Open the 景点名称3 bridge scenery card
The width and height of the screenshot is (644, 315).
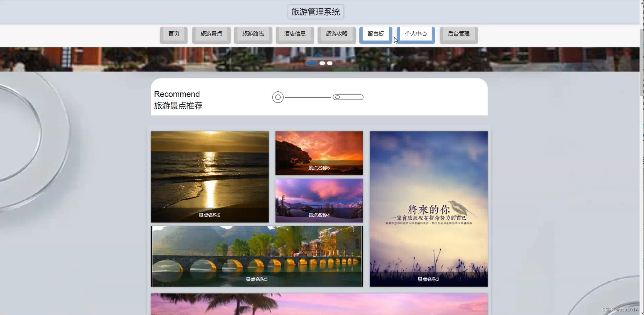click(x=257, y=256)
